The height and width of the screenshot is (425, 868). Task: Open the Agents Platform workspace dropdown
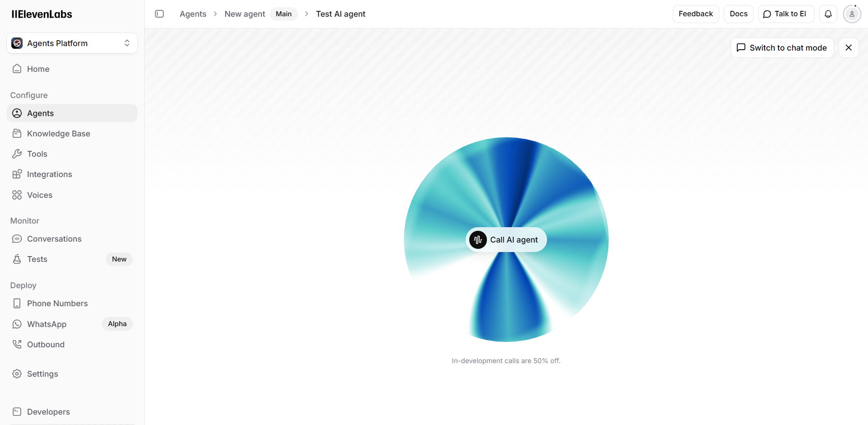[x=72, y=43]
